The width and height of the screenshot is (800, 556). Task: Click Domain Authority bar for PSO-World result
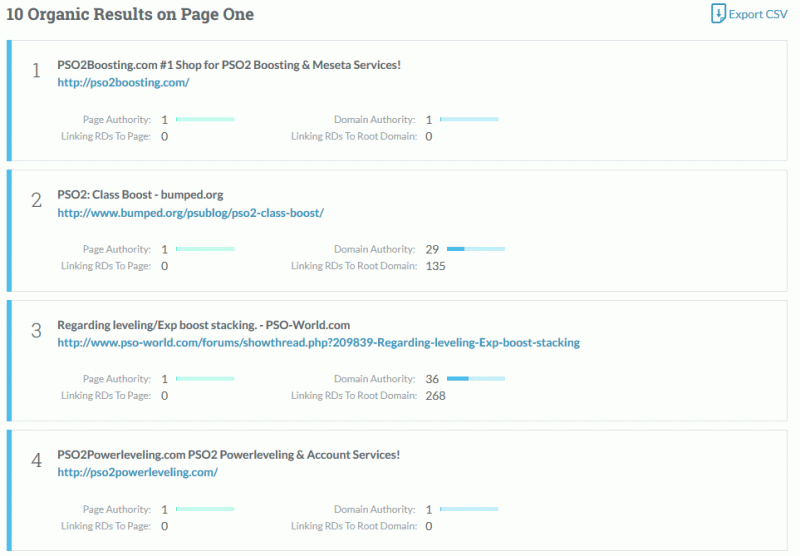476,378
